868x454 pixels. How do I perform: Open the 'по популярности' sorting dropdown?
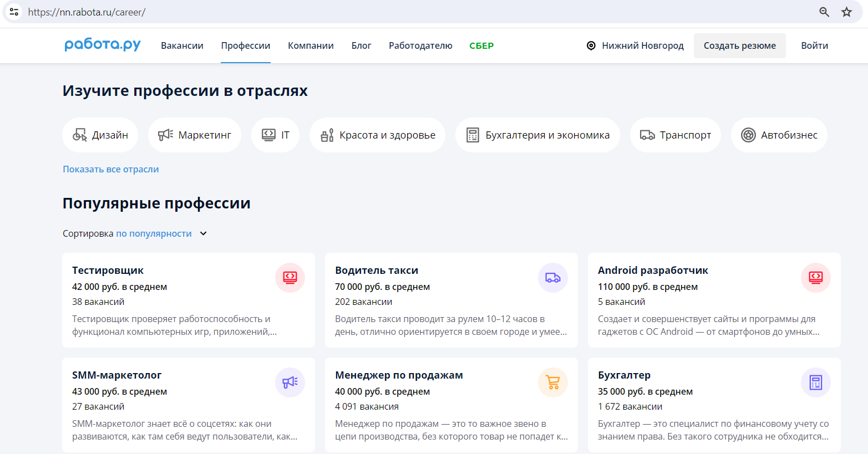(x=154, y=233)
